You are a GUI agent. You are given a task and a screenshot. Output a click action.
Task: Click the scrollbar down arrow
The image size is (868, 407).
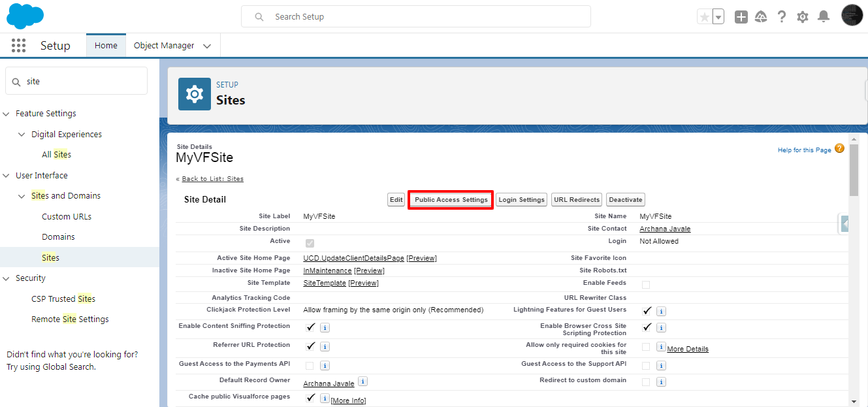tap(854, 401)
